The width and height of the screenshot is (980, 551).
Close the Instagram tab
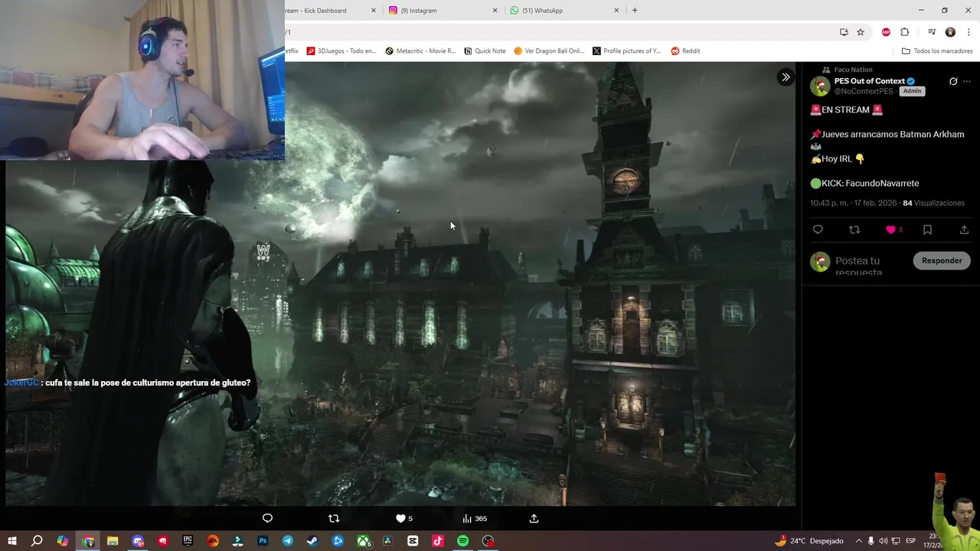[x=495, y=10]
